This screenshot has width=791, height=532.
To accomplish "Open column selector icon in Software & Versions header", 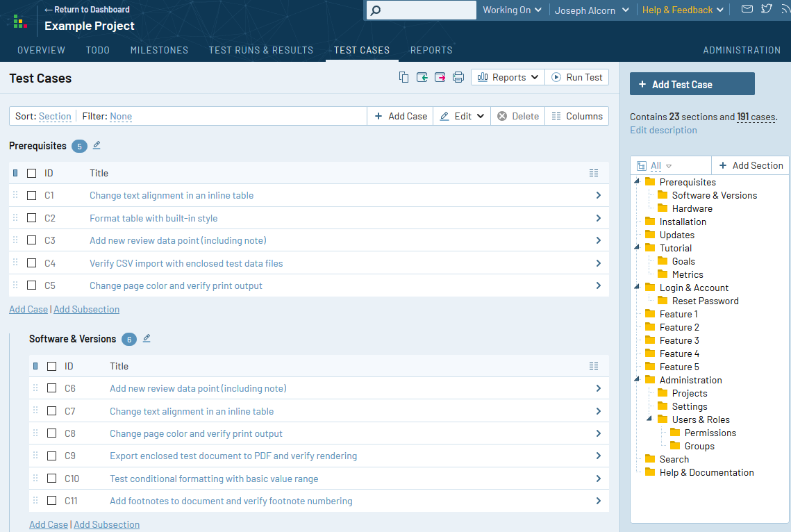I will [594, 366].
